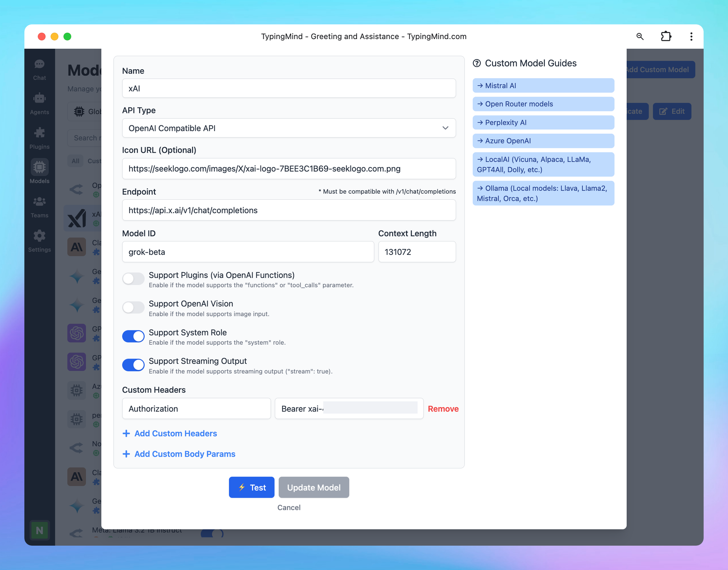Open the Ollama local models guide

click(544, 193)
